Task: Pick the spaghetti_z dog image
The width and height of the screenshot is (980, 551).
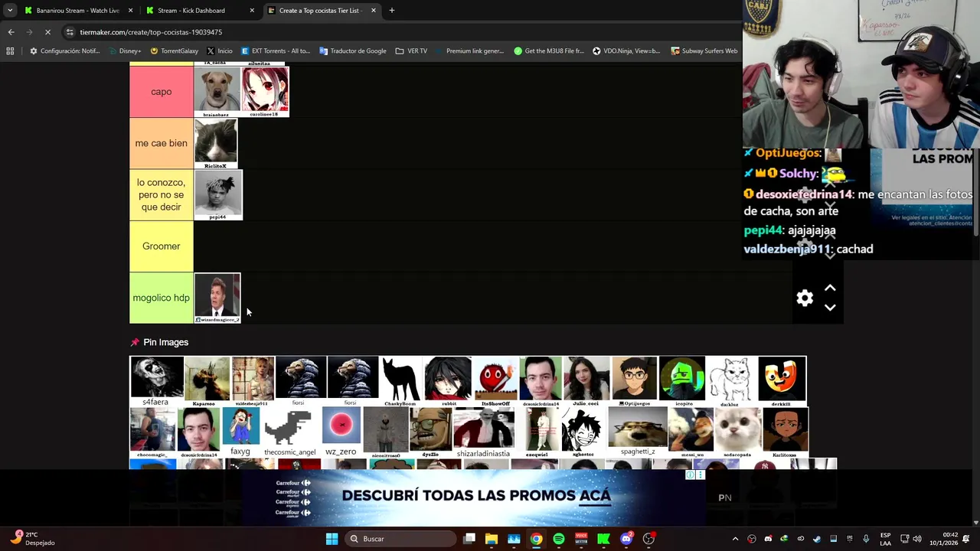Action: click(x=638, y=432)
